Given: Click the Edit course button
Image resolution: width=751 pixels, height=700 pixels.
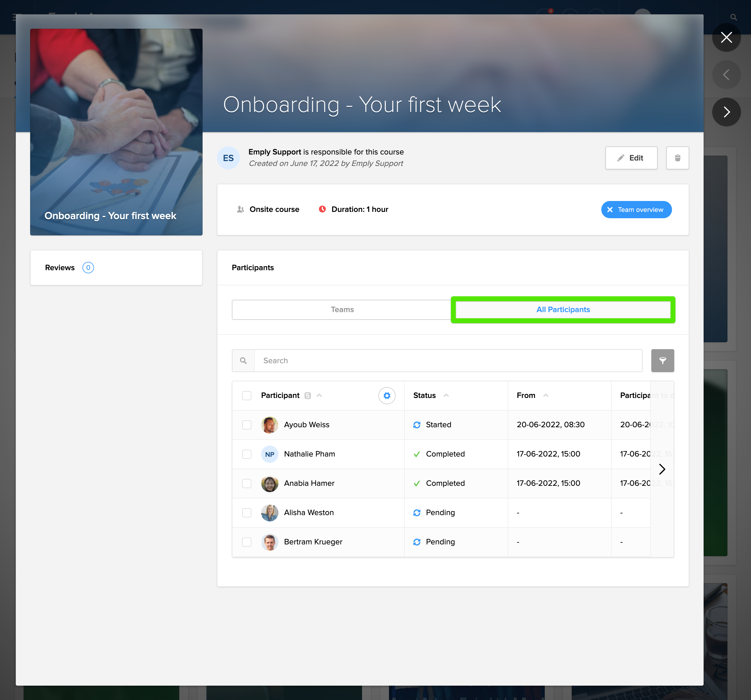Looking at the screenshot, I should (x=631, y=158).
